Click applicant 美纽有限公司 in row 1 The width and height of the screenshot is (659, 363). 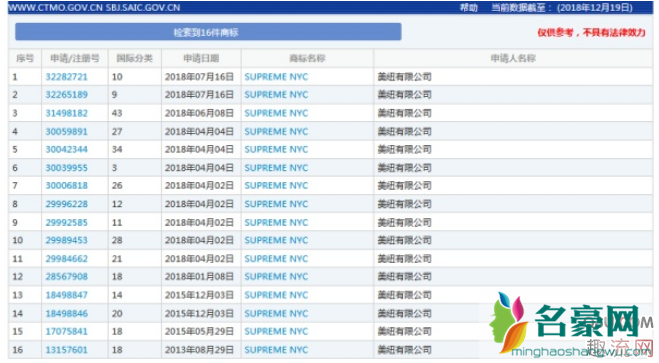[404, 77]
